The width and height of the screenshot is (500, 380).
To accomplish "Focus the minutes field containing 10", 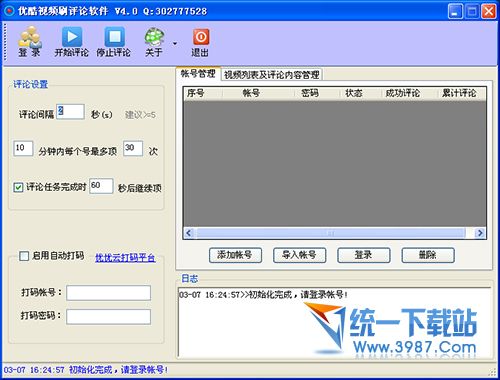I will (x=23, y=148).
